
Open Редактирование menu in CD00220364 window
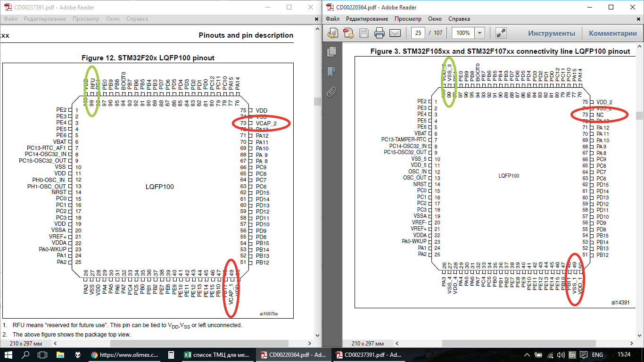tap(367, 19)
